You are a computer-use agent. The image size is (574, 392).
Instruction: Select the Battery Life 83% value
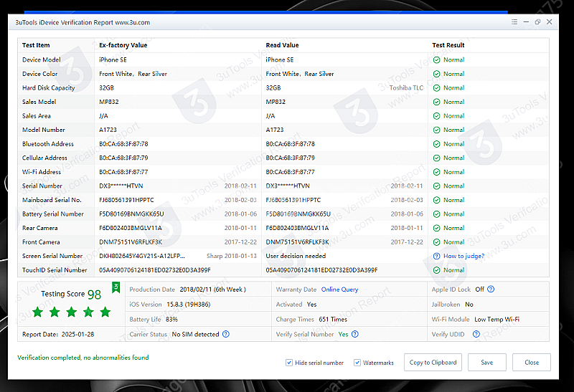click(171, 319)
